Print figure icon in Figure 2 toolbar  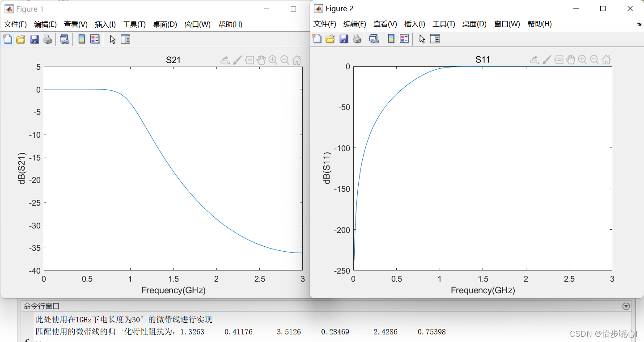(357, 39)
